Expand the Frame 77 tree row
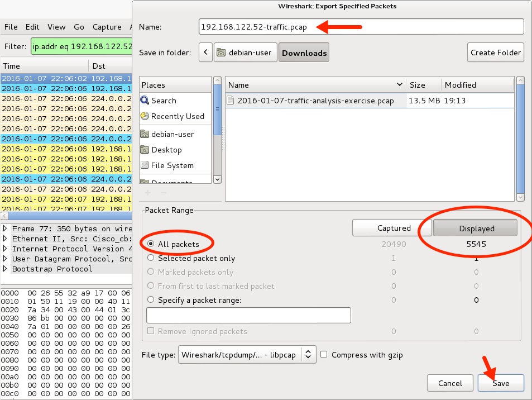Viewport: 532px width, 400px height. 5,228
